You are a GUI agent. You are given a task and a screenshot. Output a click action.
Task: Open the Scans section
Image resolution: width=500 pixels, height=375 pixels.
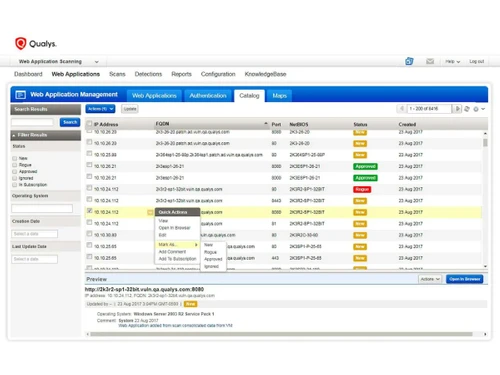pos(117,74)
